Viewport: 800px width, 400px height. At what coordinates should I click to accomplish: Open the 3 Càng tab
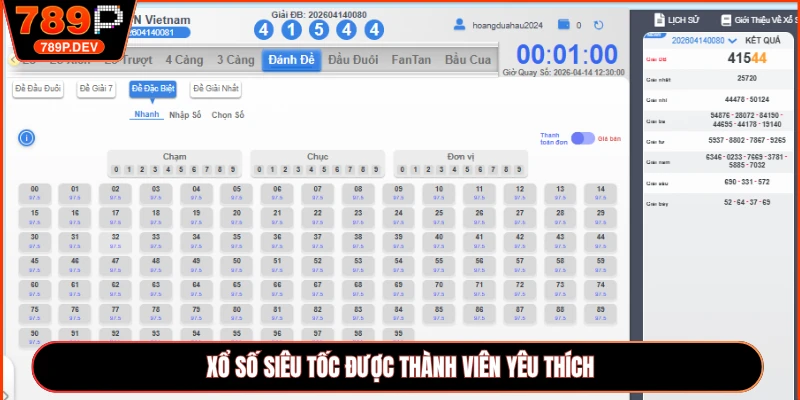pyautogui.click(x=235, y=60)
